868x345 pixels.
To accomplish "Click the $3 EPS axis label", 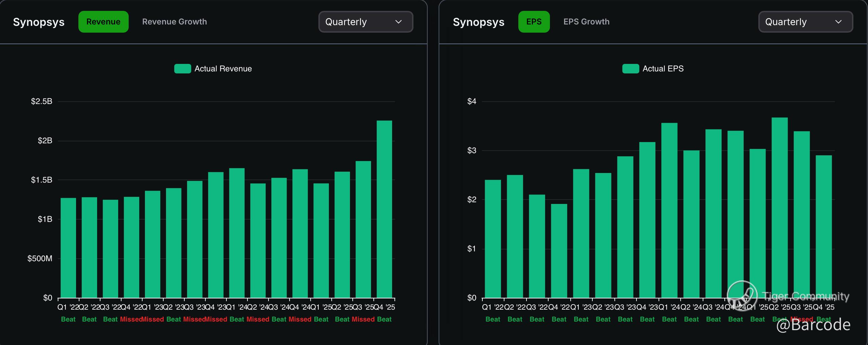I will coord(472,151).
